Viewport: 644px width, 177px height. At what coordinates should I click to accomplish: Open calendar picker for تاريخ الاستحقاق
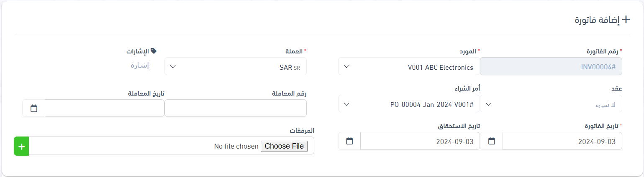(349, 141)
